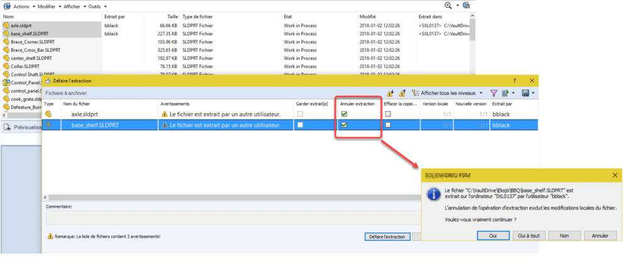The width and height of the screenshot is (644, 273).
Task: Click Oui in the confirmation message
Action: 493,236
